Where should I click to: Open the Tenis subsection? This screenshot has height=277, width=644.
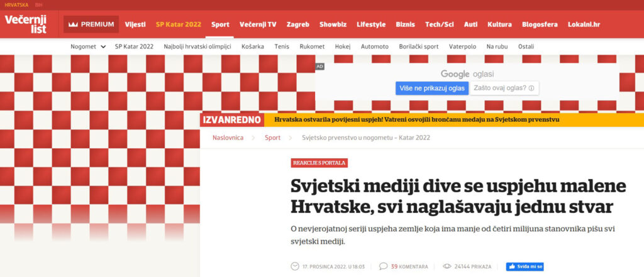click(x=282, y=46)
